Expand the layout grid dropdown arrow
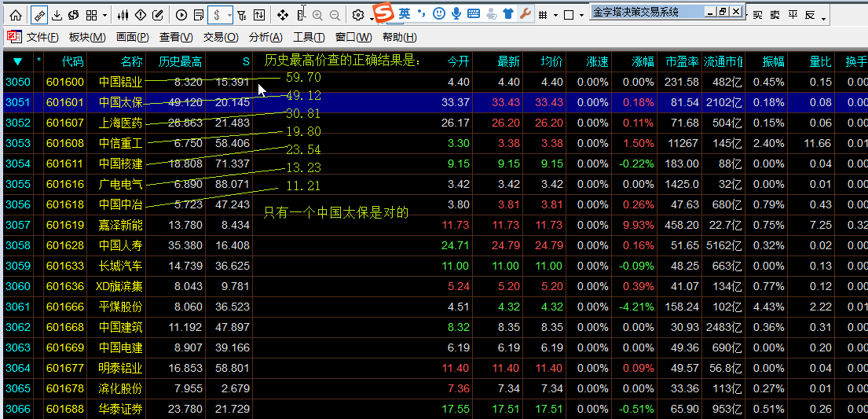 104,16
